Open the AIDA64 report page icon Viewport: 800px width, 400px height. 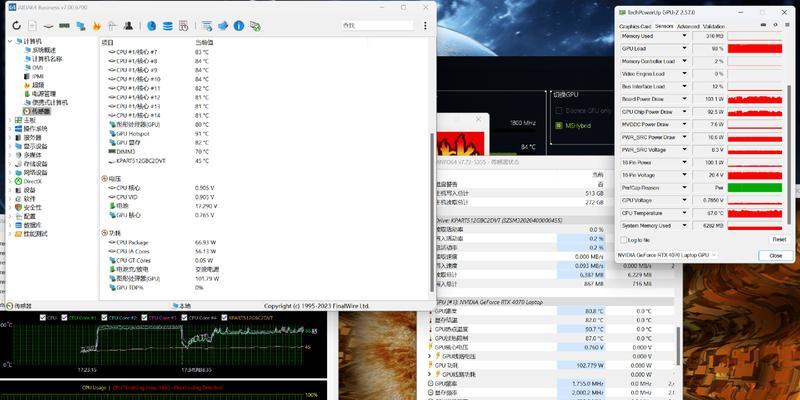[x=32, y=26]
